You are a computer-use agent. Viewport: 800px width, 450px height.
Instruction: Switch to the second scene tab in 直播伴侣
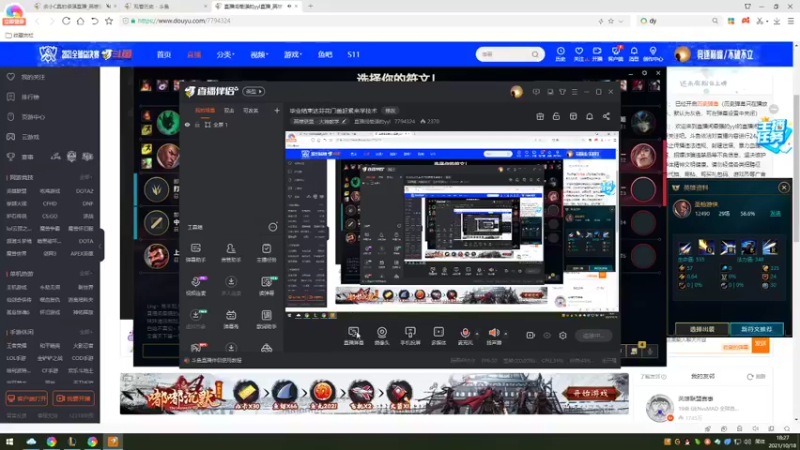click(229, 110)
